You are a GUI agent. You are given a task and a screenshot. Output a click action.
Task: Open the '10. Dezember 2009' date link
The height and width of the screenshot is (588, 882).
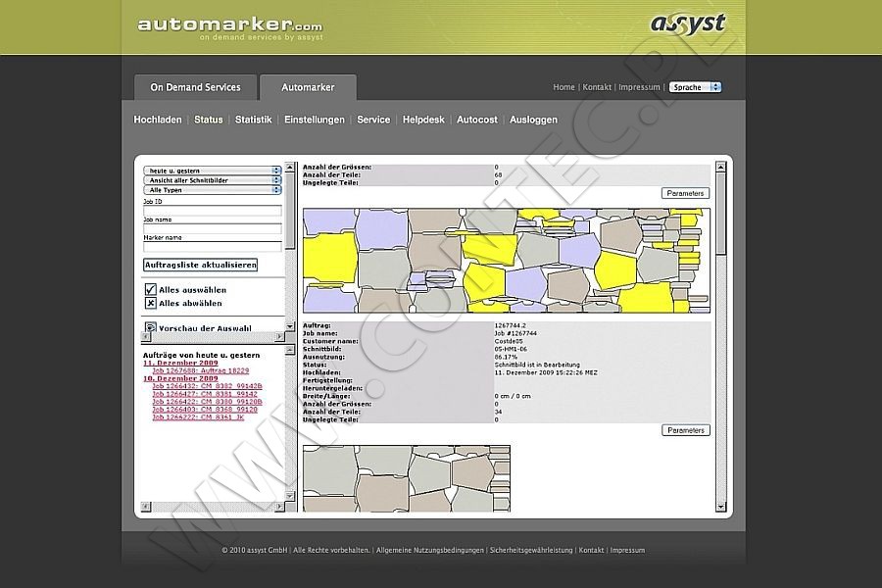(x=180, y=378)
